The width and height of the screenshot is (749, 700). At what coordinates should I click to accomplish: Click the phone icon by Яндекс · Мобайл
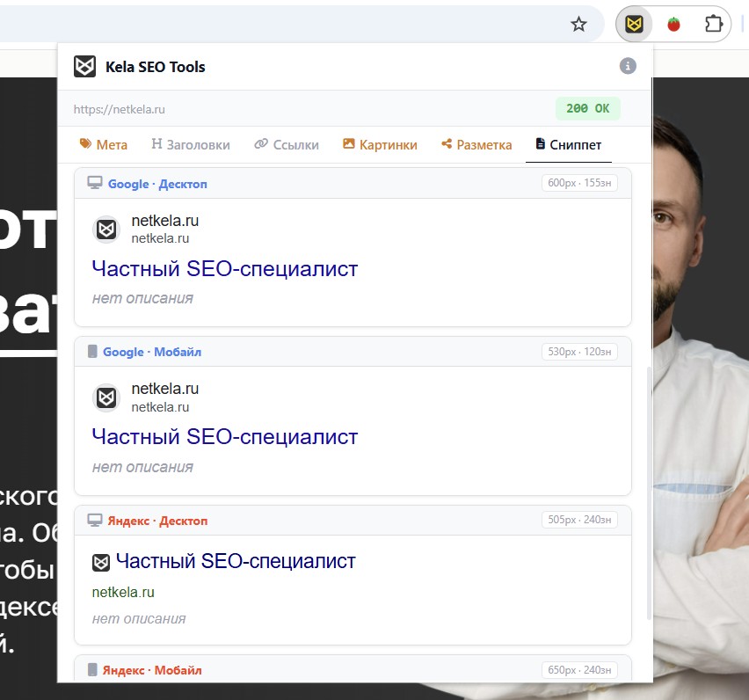click(92, 669)
